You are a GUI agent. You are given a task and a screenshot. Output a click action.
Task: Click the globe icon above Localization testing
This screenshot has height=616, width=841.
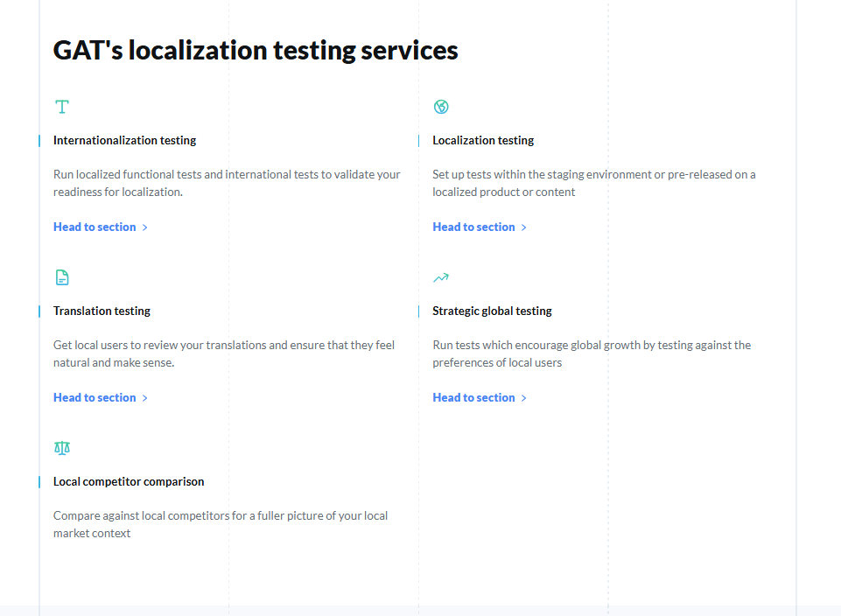coord(441,107)
